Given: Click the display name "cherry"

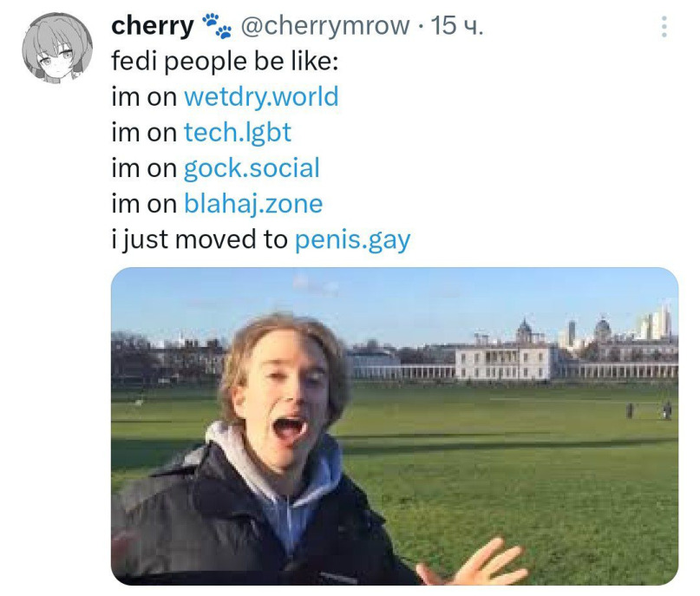Looking at the screenshot, I should [x=152, y=27].
